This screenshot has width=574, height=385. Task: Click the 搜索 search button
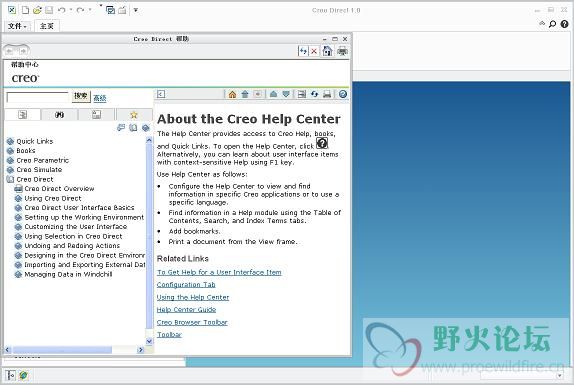point(81,96)
